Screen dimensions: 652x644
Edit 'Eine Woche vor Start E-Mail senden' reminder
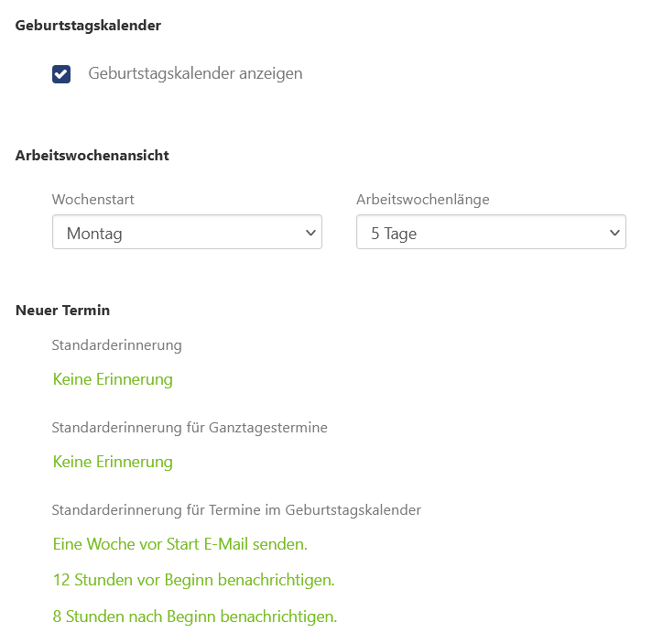(x=180, y=544)
